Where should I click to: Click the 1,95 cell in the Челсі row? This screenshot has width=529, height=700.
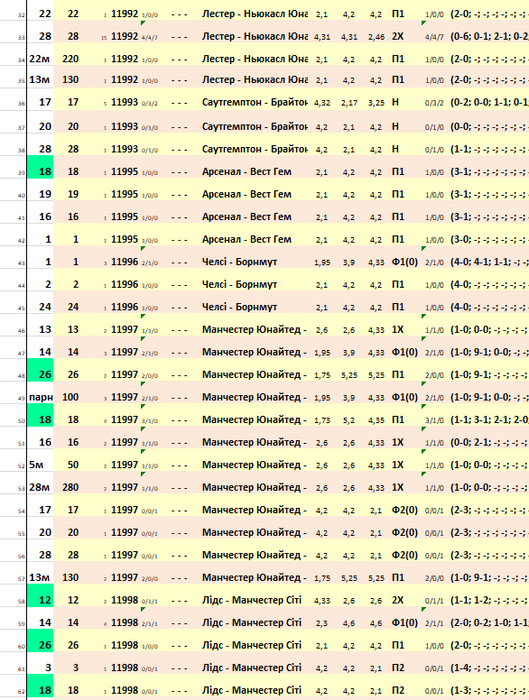(x=322, y=262)
